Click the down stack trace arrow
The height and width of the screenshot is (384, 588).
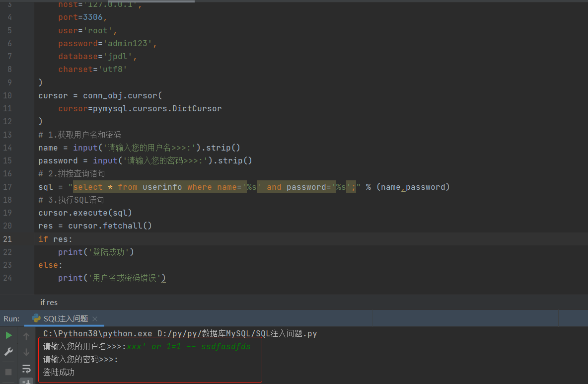click(26, 352)
